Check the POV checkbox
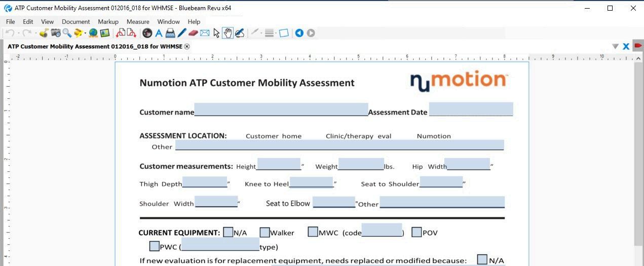Screen dimensions: 644x266 click(x=416, y=232)
